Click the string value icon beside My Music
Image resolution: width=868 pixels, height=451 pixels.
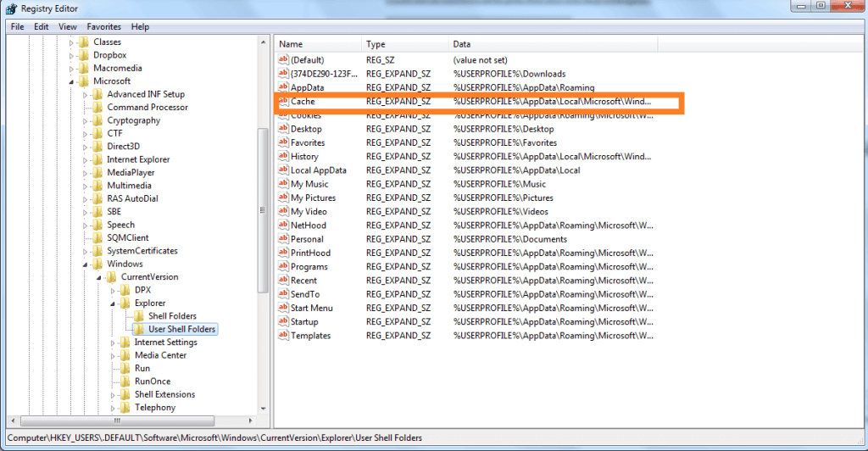[x=283, y=184]
